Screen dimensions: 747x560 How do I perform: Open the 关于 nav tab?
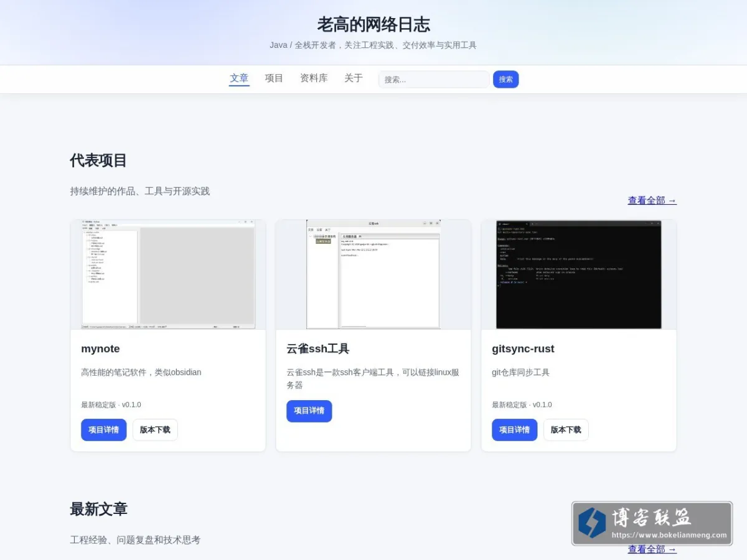[x=354, y=78]
